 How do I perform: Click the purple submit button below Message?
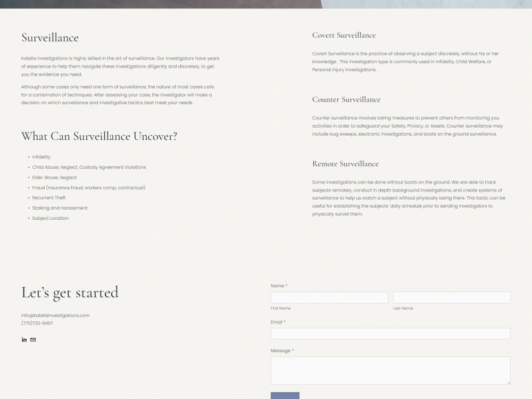pyautogui.click(x=285, y=396)
